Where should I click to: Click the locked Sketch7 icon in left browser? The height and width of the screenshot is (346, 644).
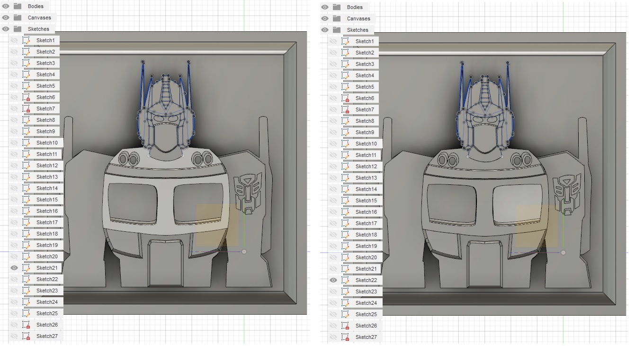click(27, 109)
